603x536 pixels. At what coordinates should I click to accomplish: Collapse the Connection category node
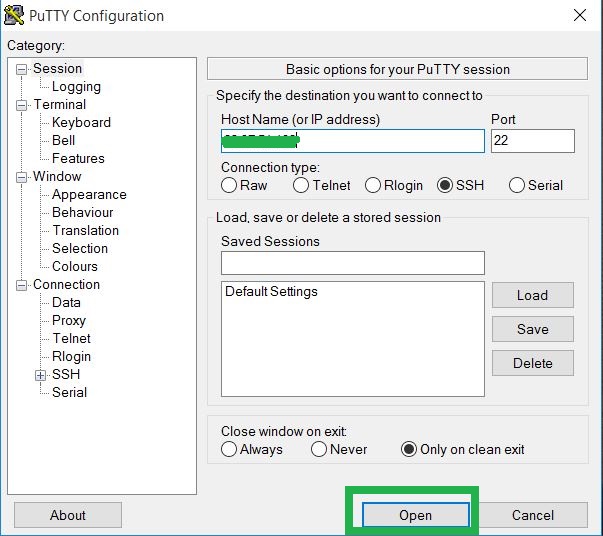(x=23, y=285)
